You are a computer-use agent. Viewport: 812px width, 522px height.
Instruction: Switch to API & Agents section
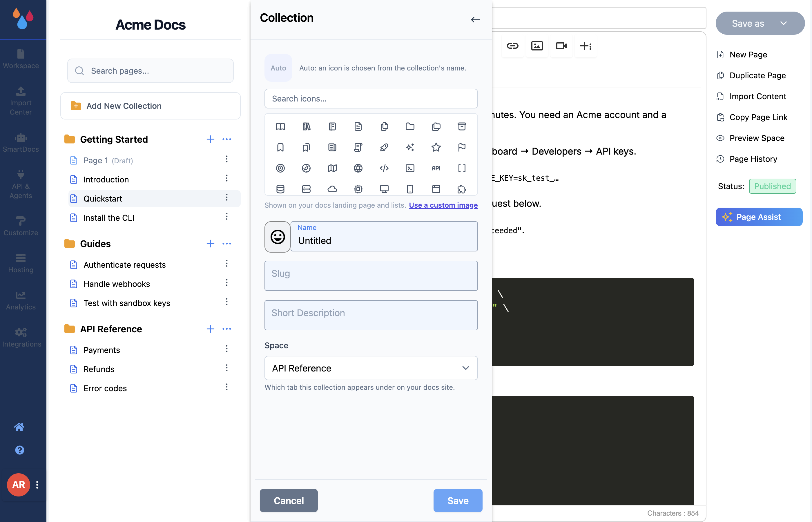pyautogui.click(x=21, y=184)
